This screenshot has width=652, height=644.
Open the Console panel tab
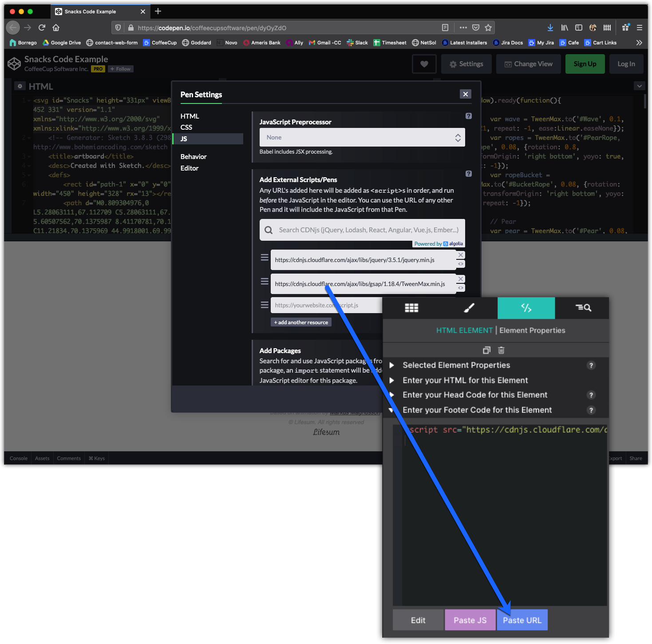[19, 458]
